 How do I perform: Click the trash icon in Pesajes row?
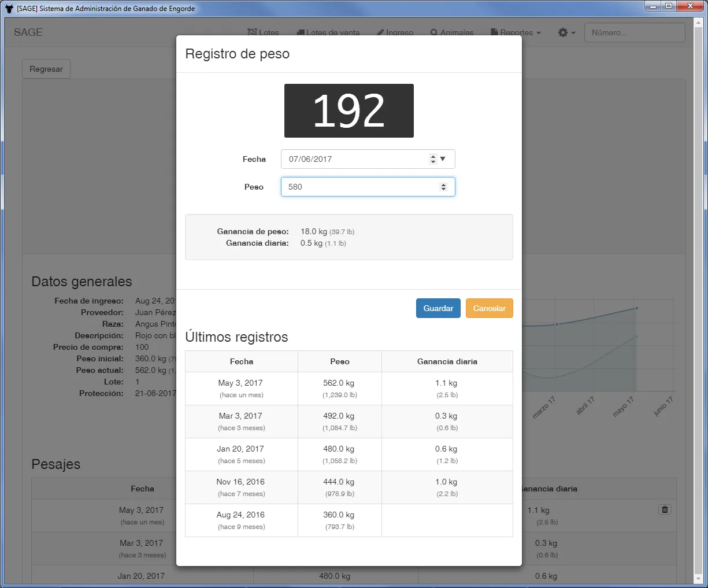click(x=665, y=509)
